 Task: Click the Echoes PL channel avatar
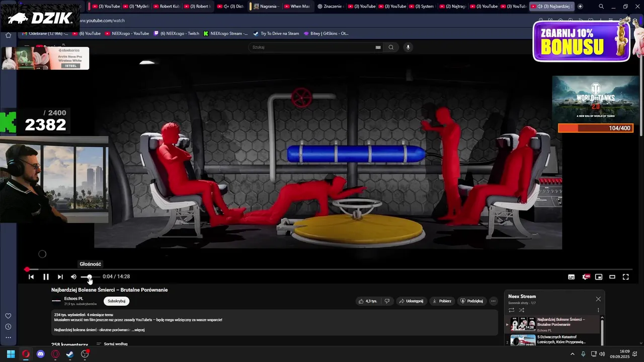point(56,301)
